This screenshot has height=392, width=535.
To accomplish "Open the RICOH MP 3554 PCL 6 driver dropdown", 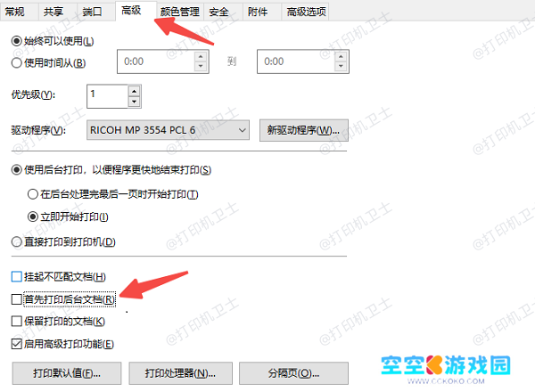I will [168, 130].
